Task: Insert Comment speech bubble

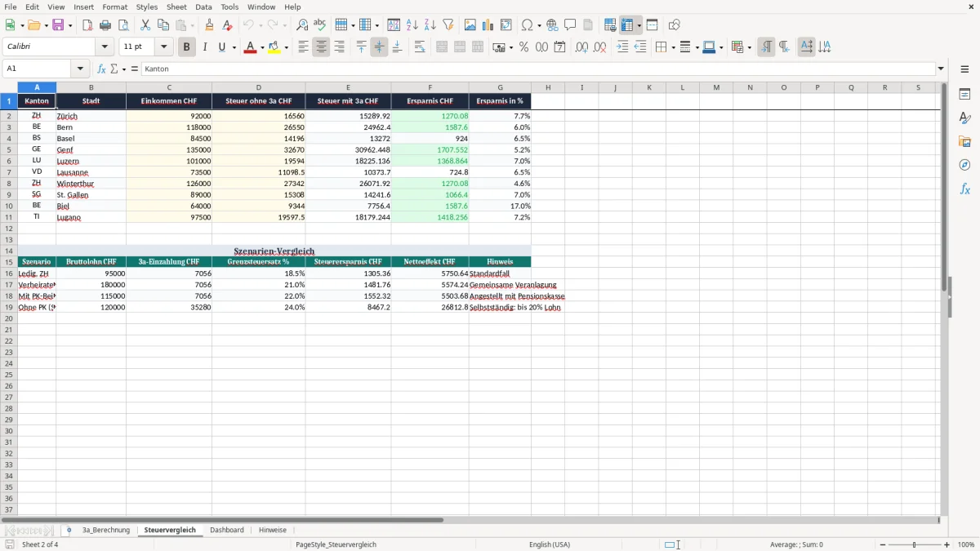Action: point(570,25)
